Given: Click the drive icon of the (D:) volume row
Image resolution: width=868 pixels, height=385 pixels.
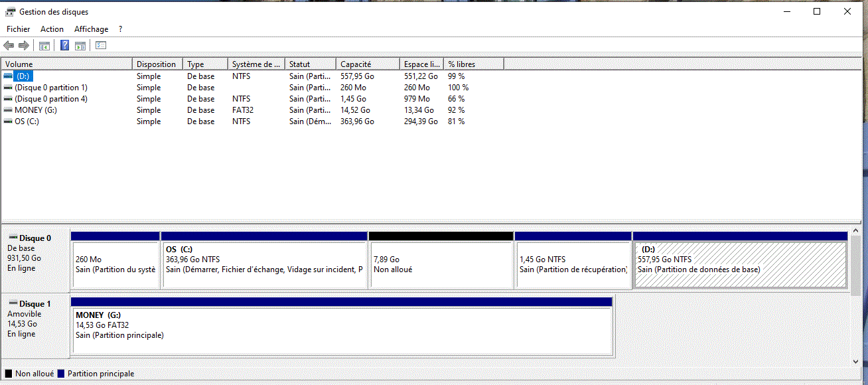Looking at the screenshot, I should point(8,76).
